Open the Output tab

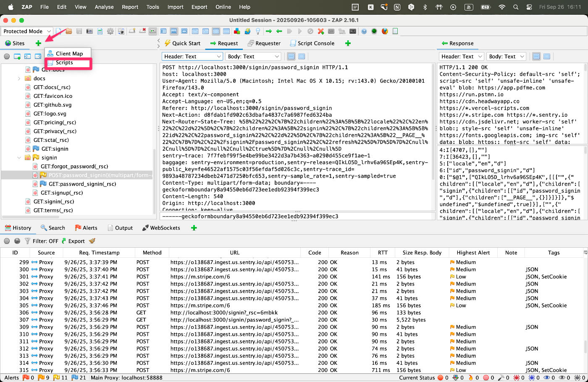(x=120, y=228)
